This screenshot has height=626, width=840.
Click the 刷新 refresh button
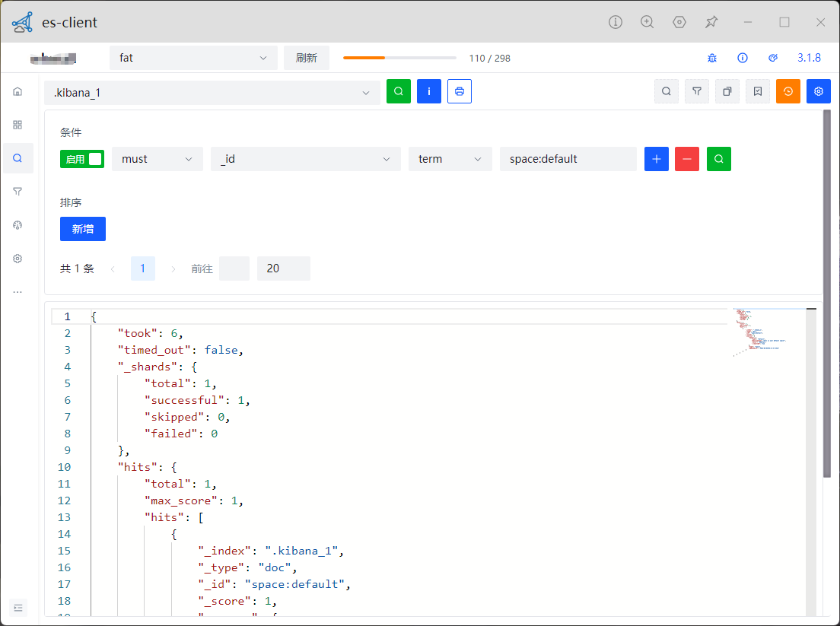pyautogui.click(x=307, y=58)
